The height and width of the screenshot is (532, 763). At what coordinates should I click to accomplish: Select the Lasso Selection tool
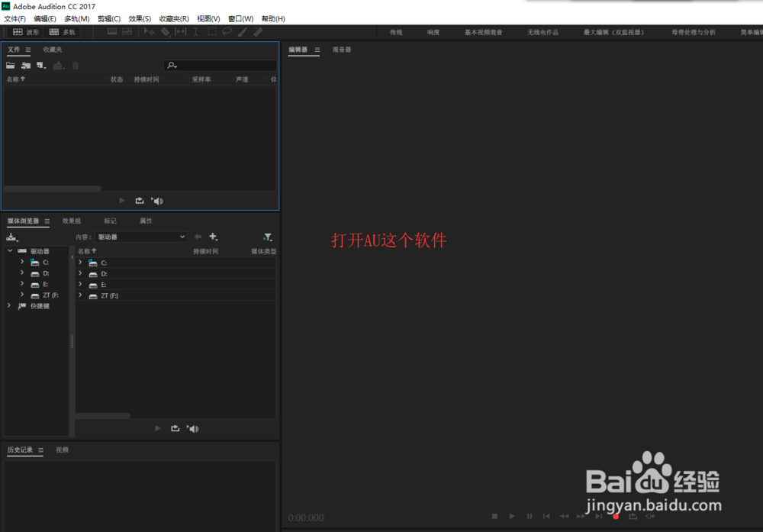(227, 32)
